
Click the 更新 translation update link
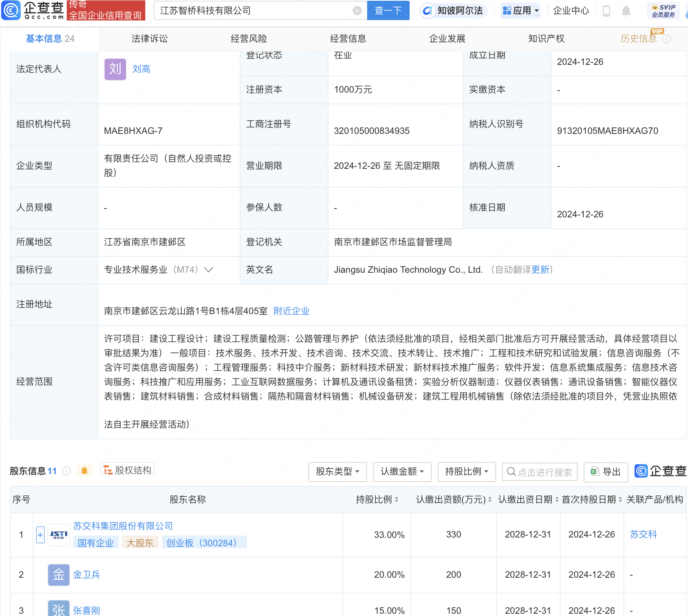[x=540, y=270]
